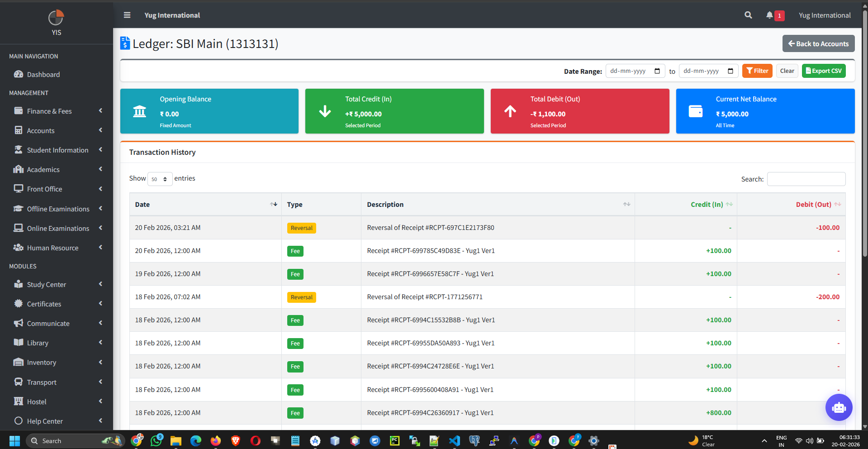Click the Hostel building icon in sidebar
The height and width of the screenshot is (449, 868).
pos(19,401)
